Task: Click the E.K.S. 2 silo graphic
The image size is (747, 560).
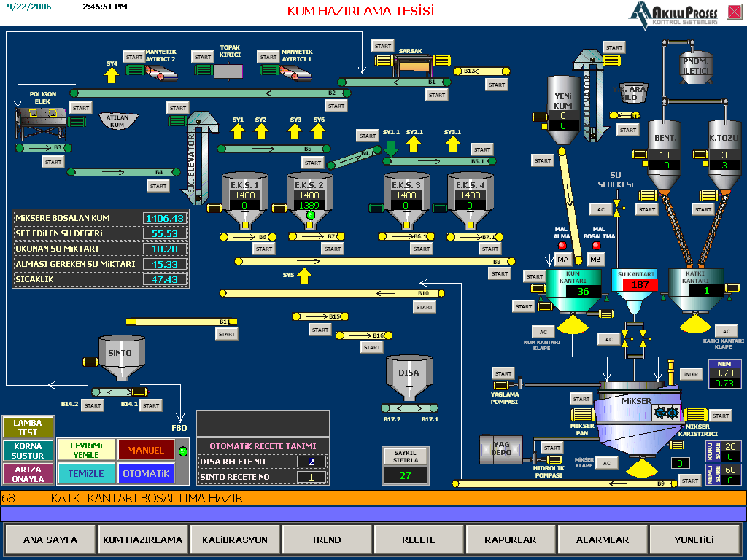Action: pos(309,200)
